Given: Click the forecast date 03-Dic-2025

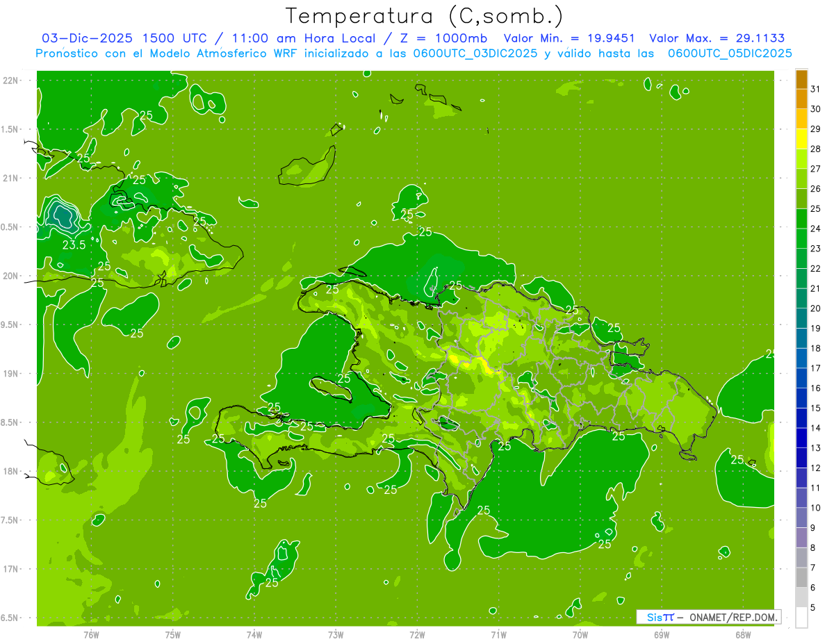Looking at the screenshot, I should (88, 38).
